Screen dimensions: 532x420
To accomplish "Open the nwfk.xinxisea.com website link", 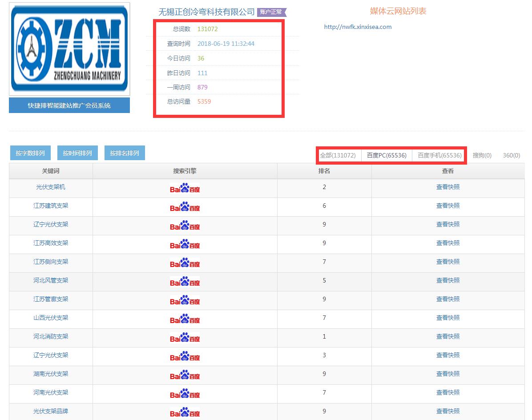I will coord(358,27).
